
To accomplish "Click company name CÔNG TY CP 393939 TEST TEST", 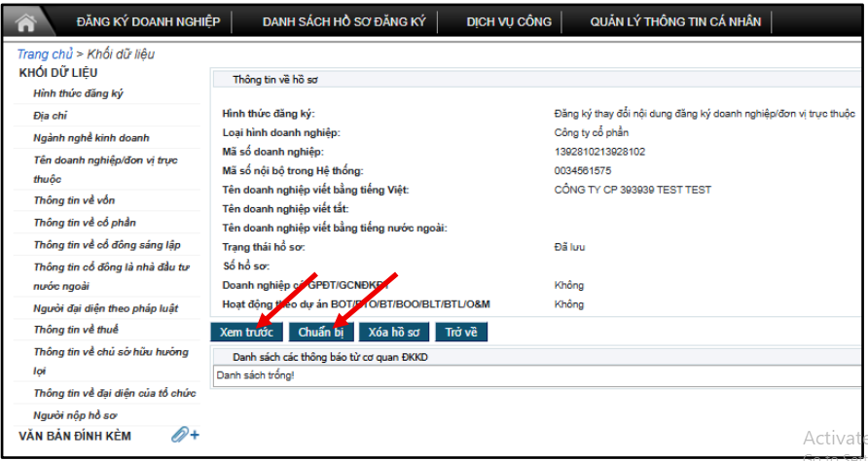I will [633, 190].
